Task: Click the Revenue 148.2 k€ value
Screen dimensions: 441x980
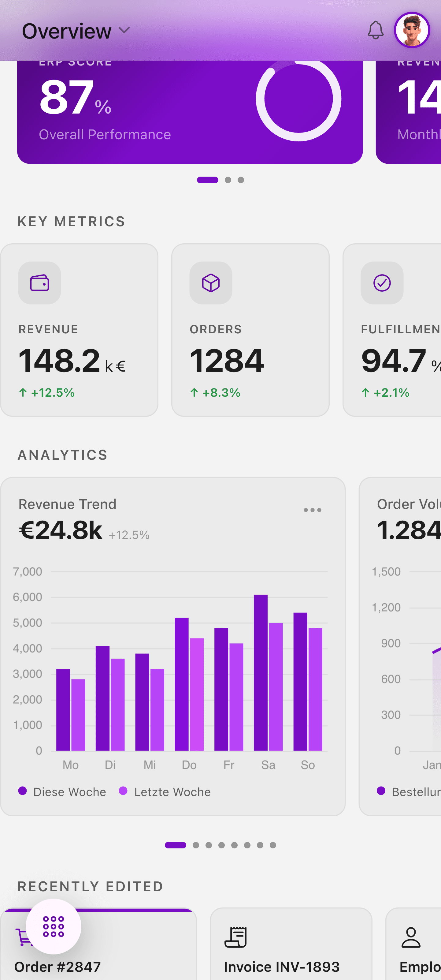Action: click(x=72, y=361)
